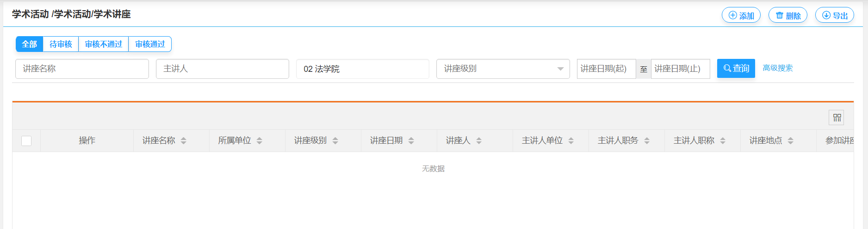The image size is (868, 229).
Task: Click the 删除 (delete) button
Action: point(787,15)
